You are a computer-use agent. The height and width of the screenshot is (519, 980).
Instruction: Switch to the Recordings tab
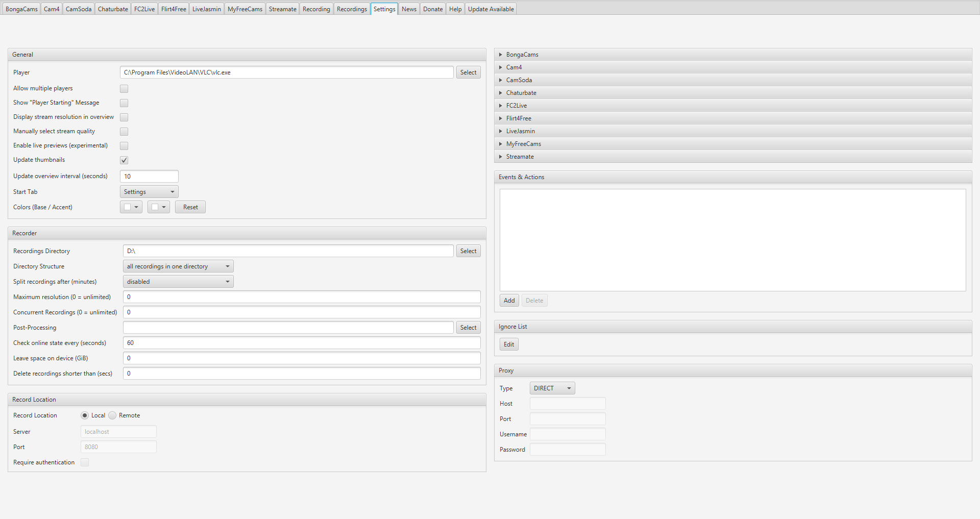coord(352,9)
